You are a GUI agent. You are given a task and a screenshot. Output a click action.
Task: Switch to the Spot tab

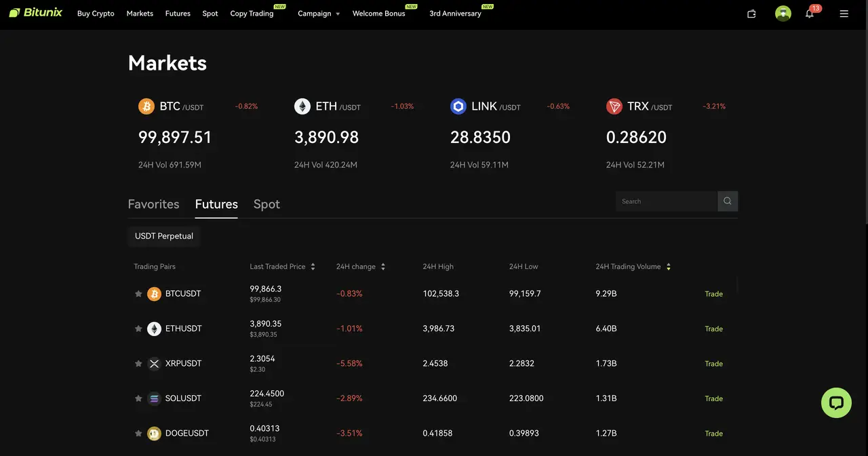266,204
